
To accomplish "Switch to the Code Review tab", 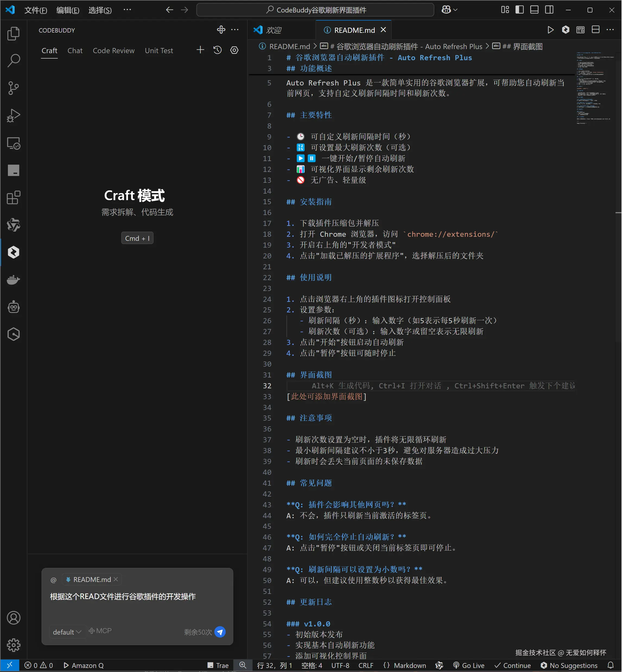I will [x=113, y=50].
